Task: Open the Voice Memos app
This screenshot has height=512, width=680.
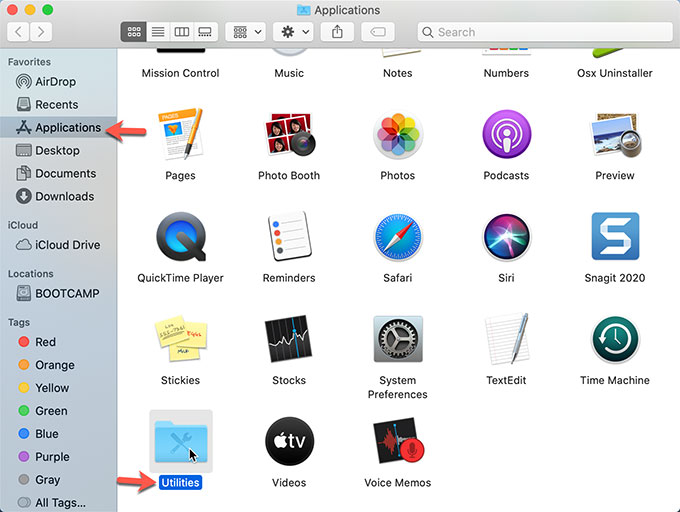Action: coord(399,441)
